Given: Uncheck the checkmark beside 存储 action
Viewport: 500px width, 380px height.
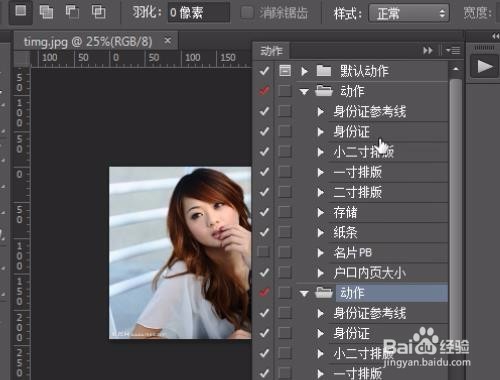Looking at the screenshot, I should (264, 212).
